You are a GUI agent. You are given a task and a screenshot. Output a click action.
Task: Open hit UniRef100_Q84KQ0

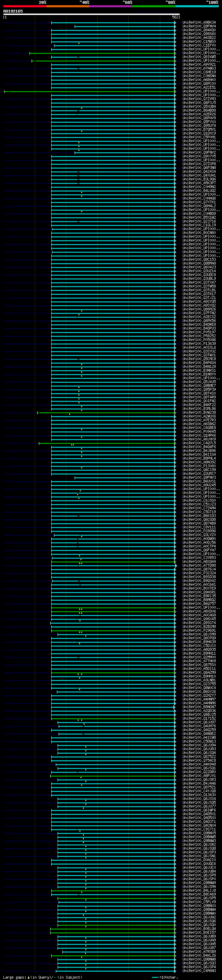click(x=199, y=30)
